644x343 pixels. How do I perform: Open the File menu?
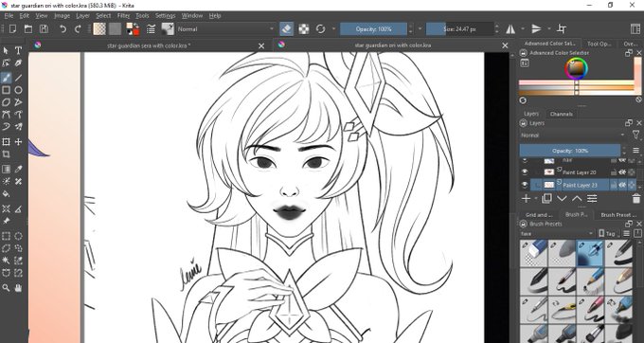click(x=9, y=15)
